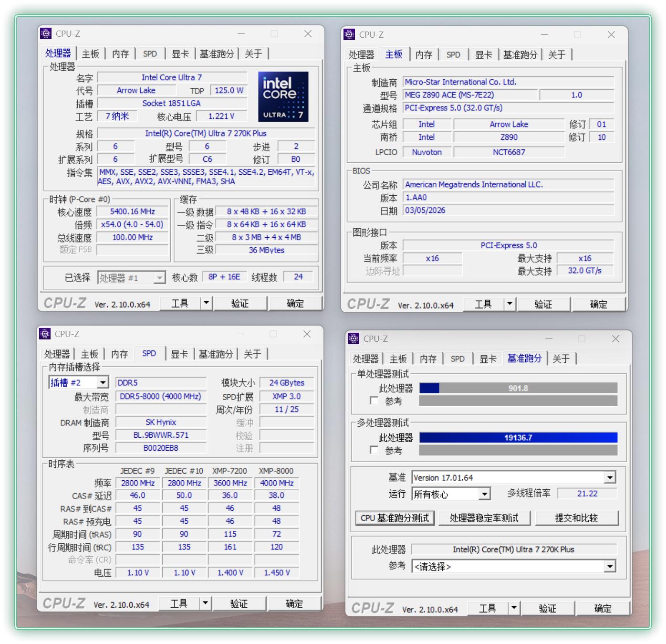Expand 工具 arrow in the benchmark window
This screenshot has height=644, width=666.
click(514, 608)
